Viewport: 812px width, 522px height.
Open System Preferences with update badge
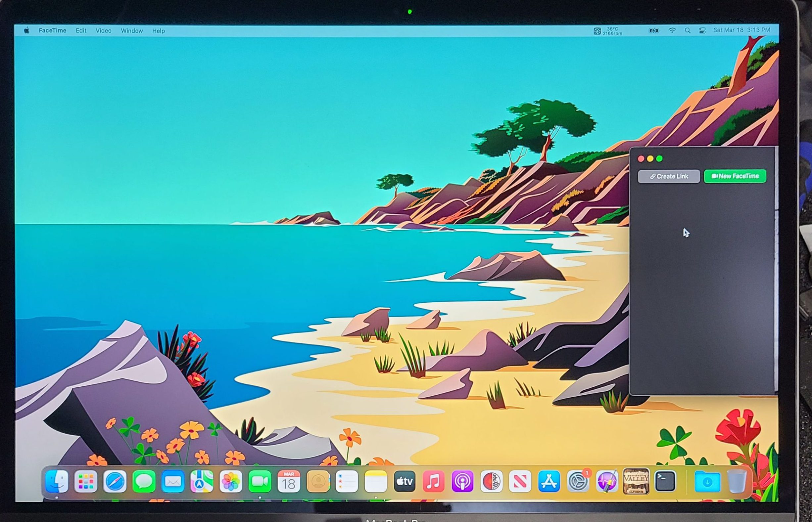[578, 481]
